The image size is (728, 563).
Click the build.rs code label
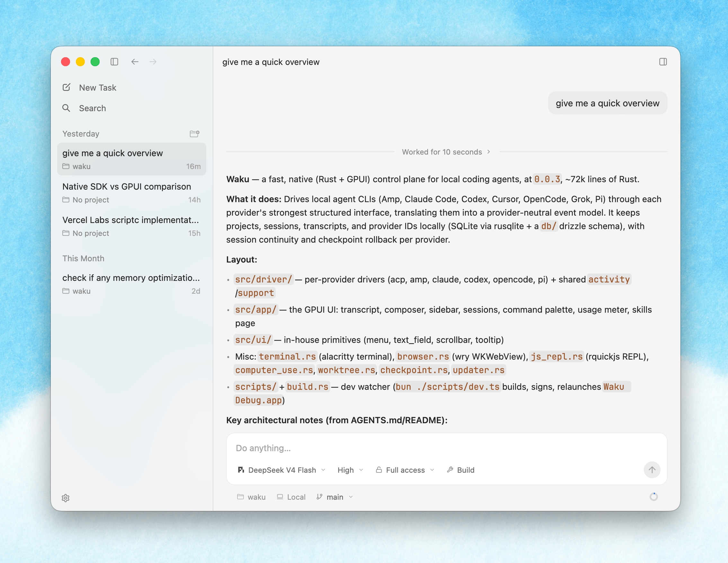[308, 387]
